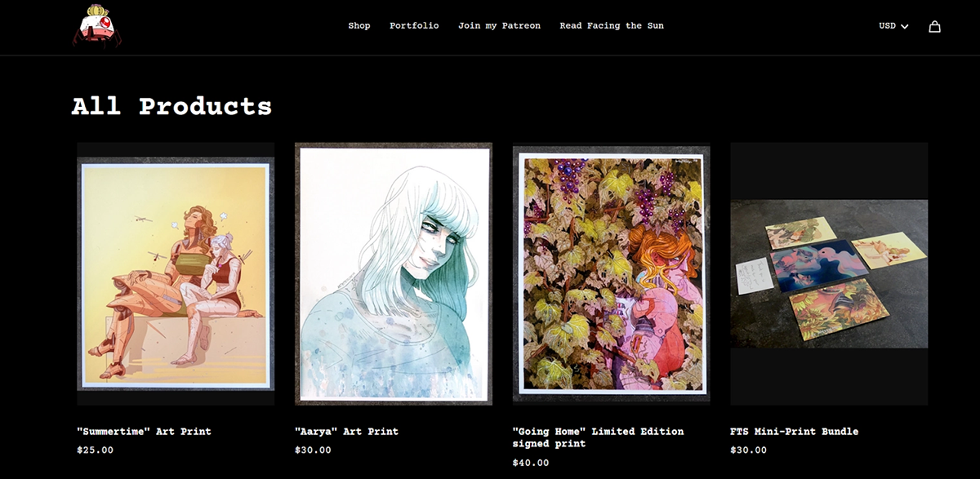Open the FTS Mini-Print Bundle title
The image size is (980, 479).
point(794,432)
